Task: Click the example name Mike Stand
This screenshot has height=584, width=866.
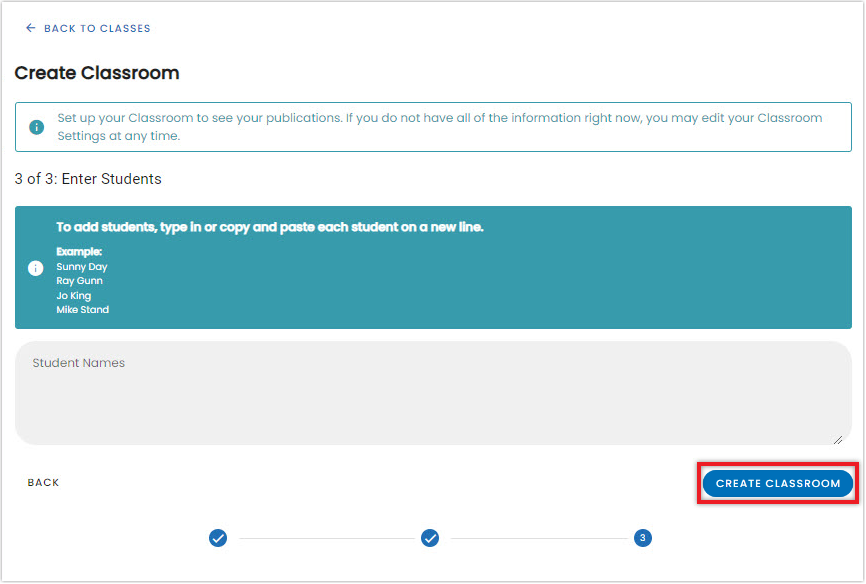Action: (x=83, y=310)
